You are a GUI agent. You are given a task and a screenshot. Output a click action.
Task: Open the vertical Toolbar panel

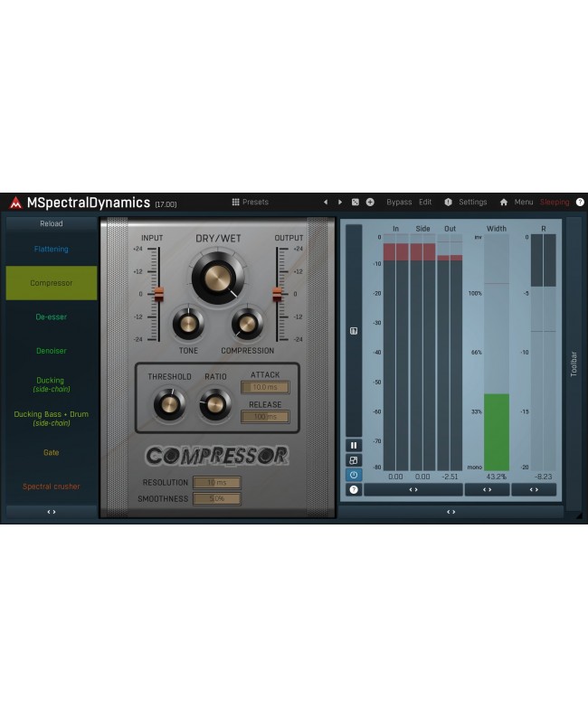click(x=574, y=364)
